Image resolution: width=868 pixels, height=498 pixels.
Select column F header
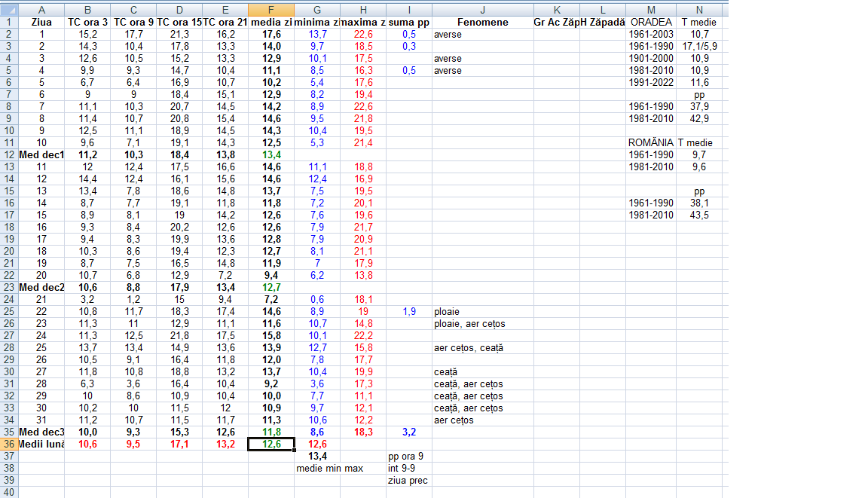[x=271, y=10]
